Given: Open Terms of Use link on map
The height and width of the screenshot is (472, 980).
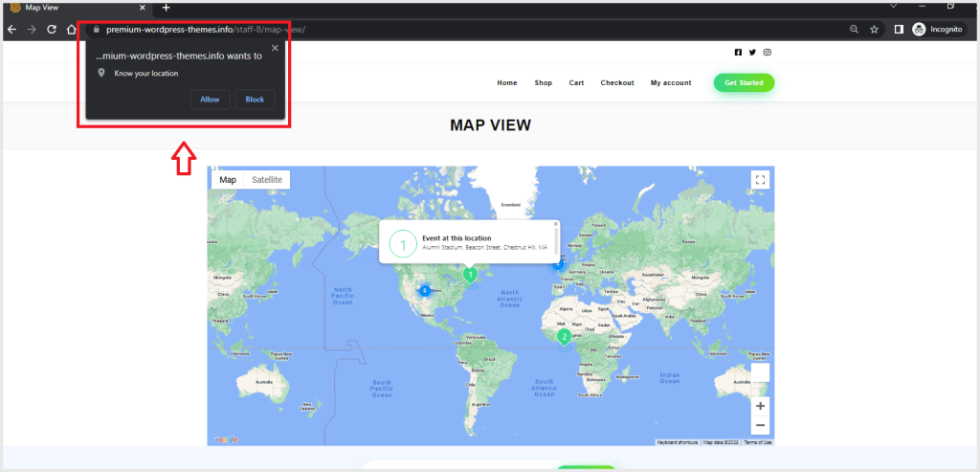Looking at the screenshot, I should click(758, 442).
